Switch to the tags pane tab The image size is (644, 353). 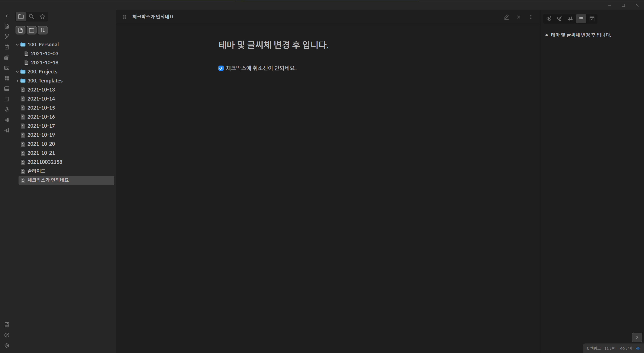(570, 19)
